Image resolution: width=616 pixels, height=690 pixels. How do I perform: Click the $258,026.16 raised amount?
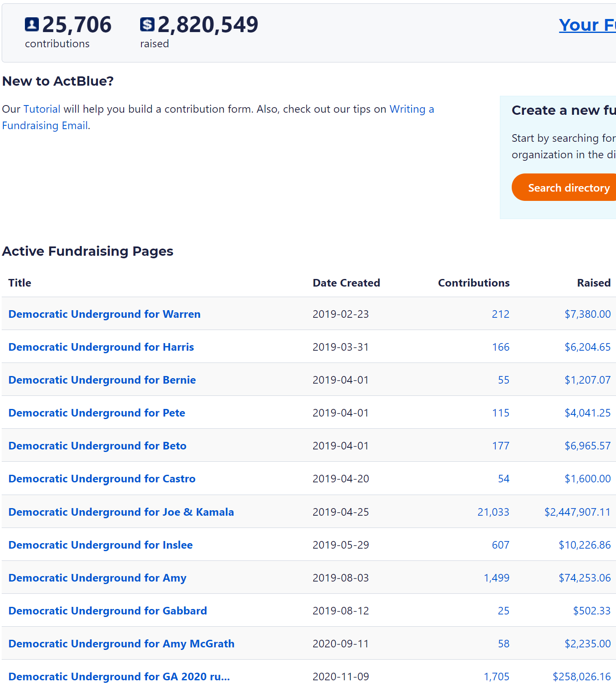pos(582,676)
